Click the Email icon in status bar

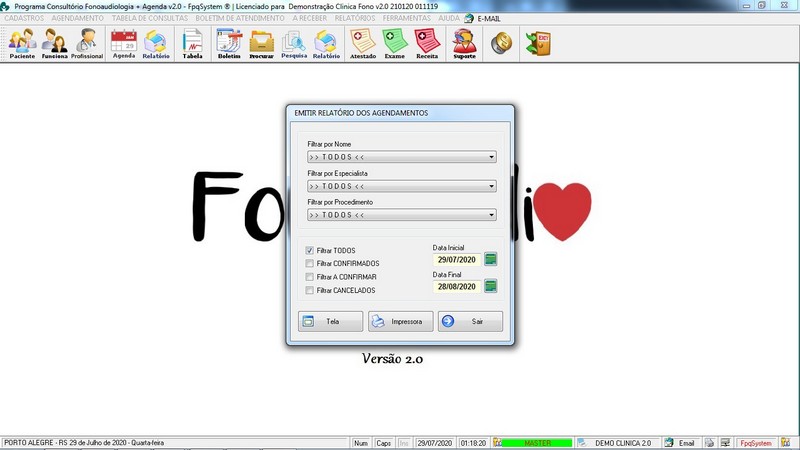669,443
